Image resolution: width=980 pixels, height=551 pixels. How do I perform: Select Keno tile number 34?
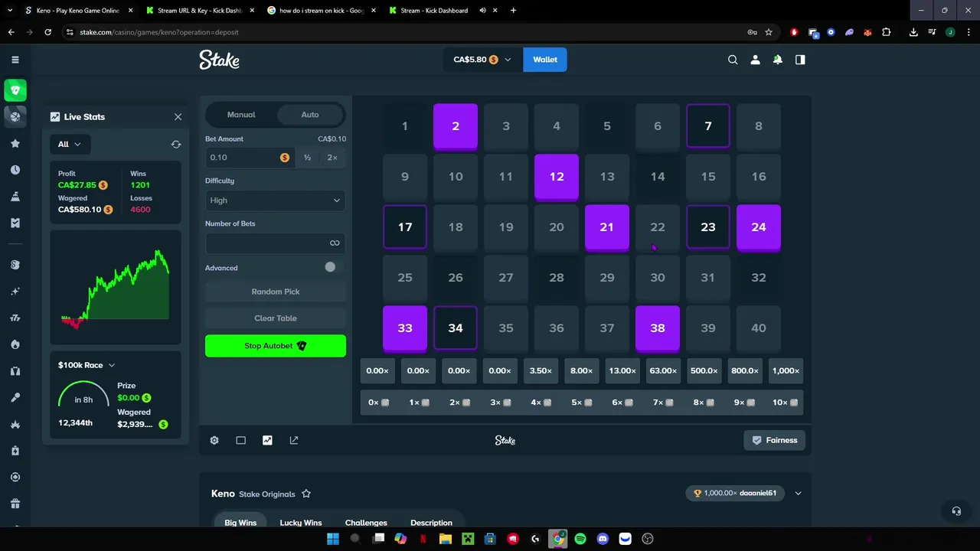[456, 328]
